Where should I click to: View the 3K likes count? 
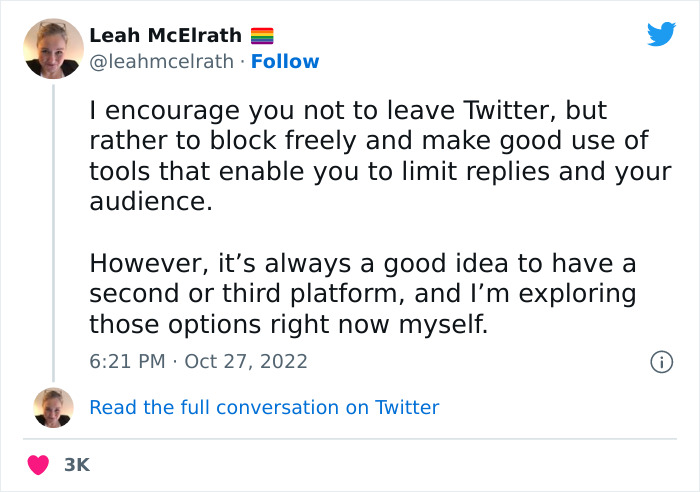click(77, 465)
